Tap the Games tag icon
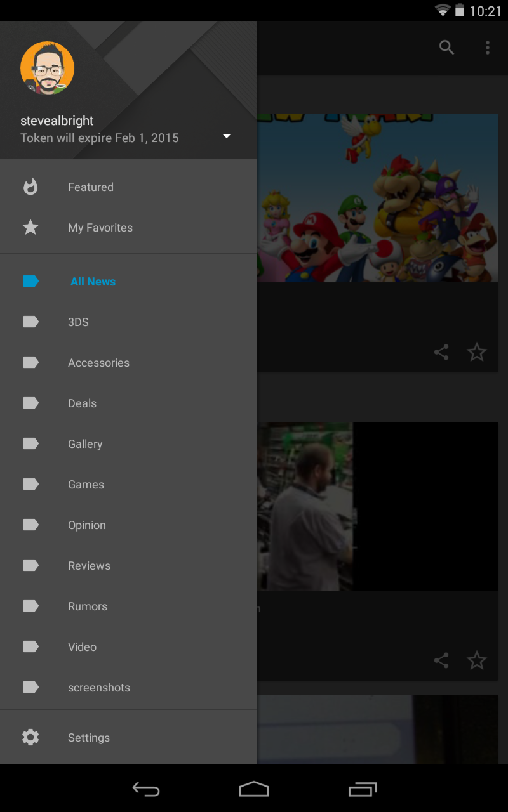This screenshot has height=812, width=508. (30, 484)
